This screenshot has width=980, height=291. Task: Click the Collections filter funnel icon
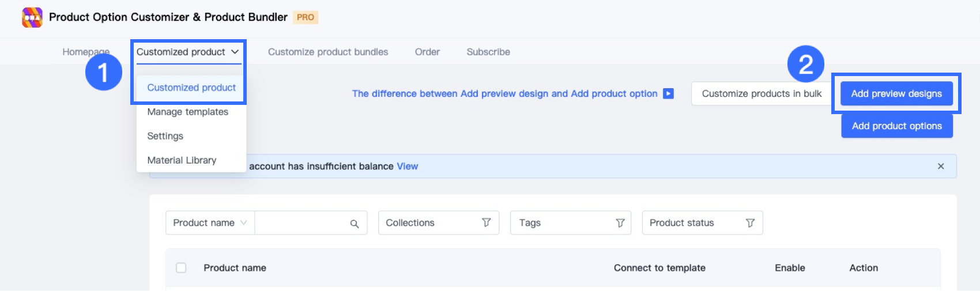click(487, 222)
